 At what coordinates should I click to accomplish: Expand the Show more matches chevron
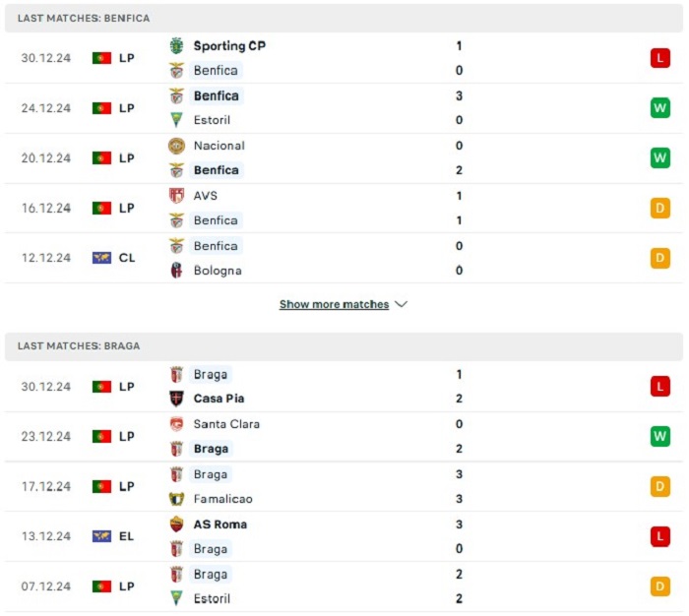[x=402, y=304]
